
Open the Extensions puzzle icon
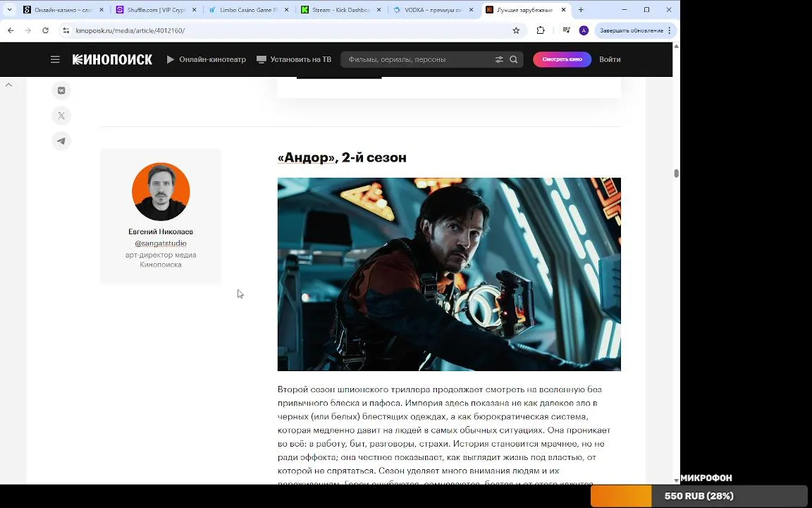pos(541,30)
